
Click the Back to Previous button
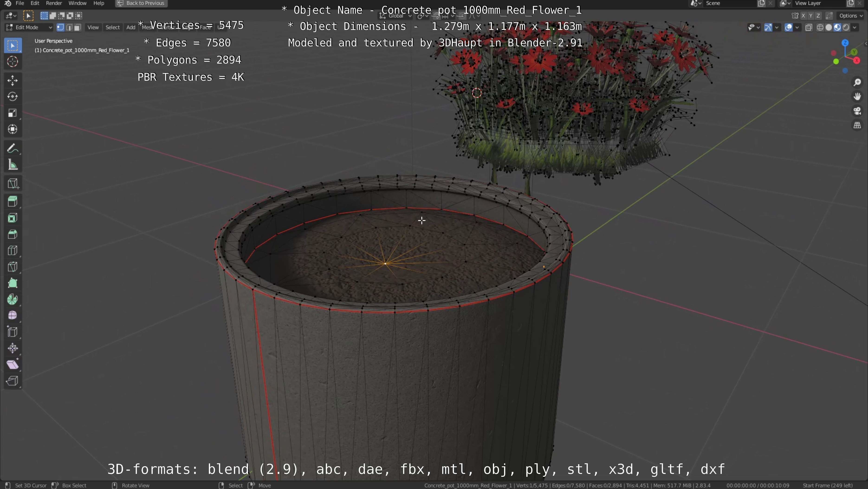tap(141, 3)
